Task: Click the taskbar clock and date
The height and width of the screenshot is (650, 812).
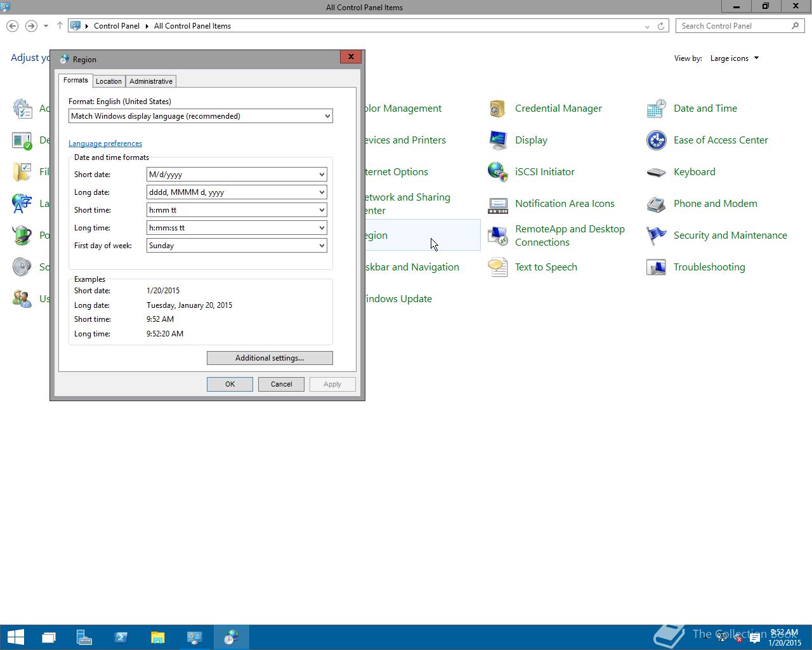Action: (x=785, y=637)
